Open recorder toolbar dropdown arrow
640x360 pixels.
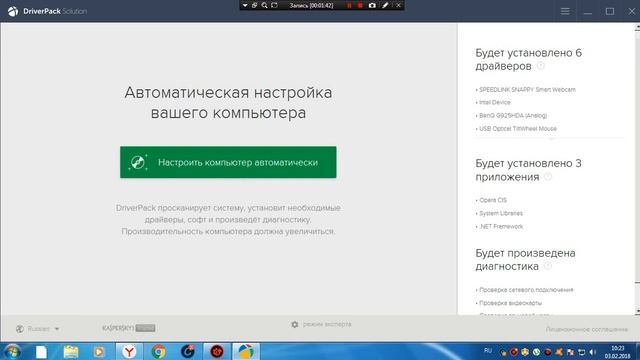point(245,5)
